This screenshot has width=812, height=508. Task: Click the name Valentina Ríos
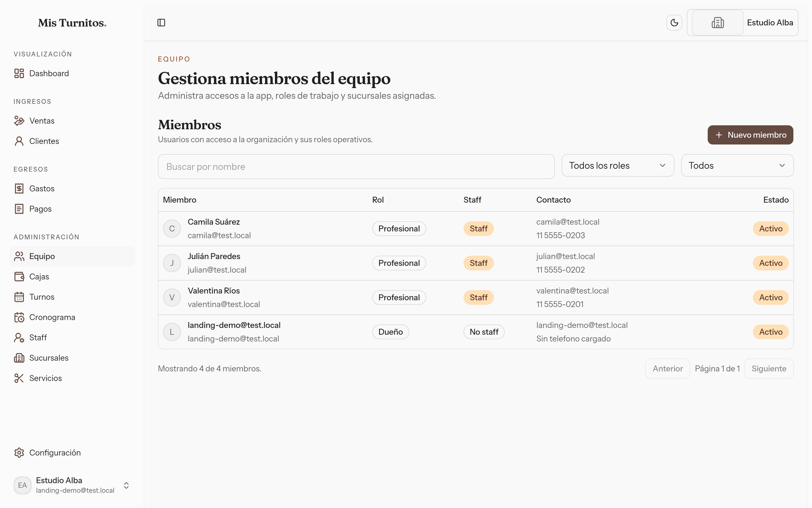click(x=214, y=291)
